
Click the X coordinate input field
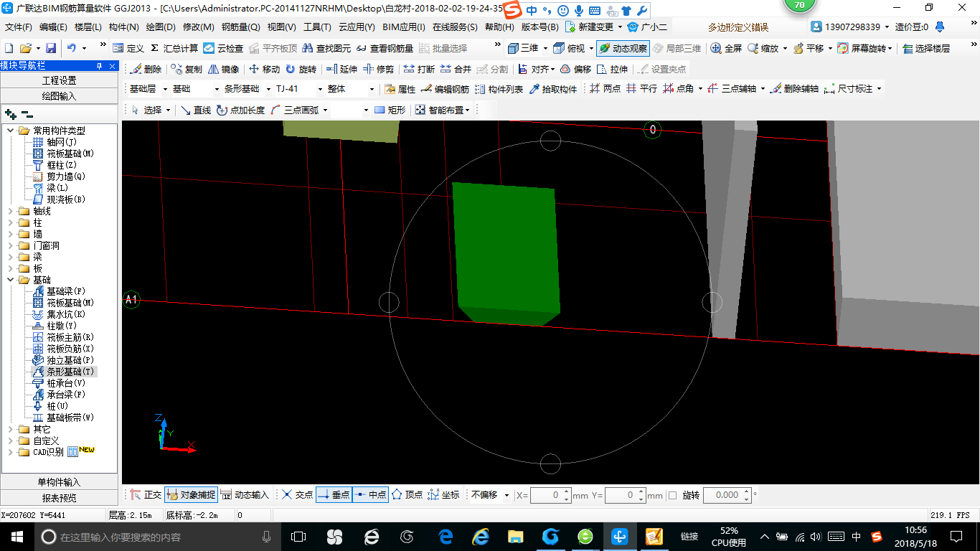pyautogui.click(x=551, y=495)
